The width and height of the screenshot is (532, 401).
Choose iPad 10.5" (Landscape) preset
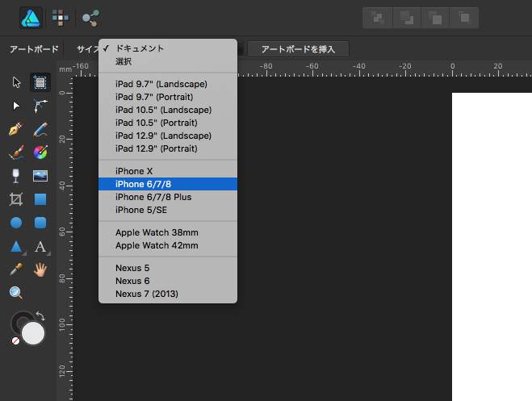pyautogui.click(x=168, y=110)
